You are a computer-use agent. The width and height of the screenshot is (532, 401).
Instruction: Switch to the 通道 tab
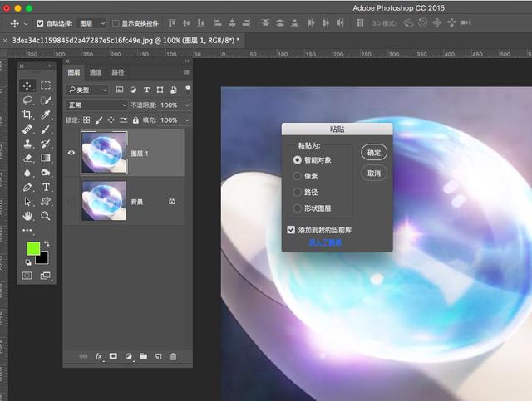(x=96, y=72)
